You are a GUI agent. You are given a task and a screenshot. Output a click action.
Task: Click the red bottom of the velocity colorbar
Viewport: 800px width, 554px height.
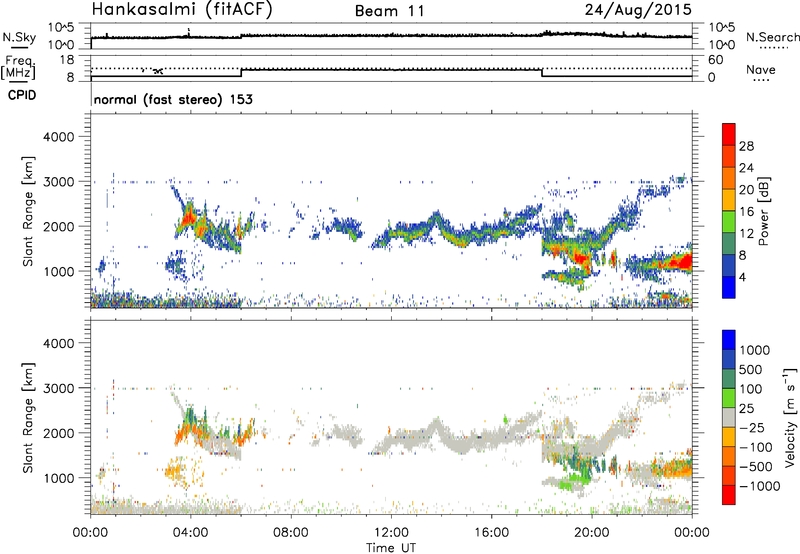tap(729, 495)
